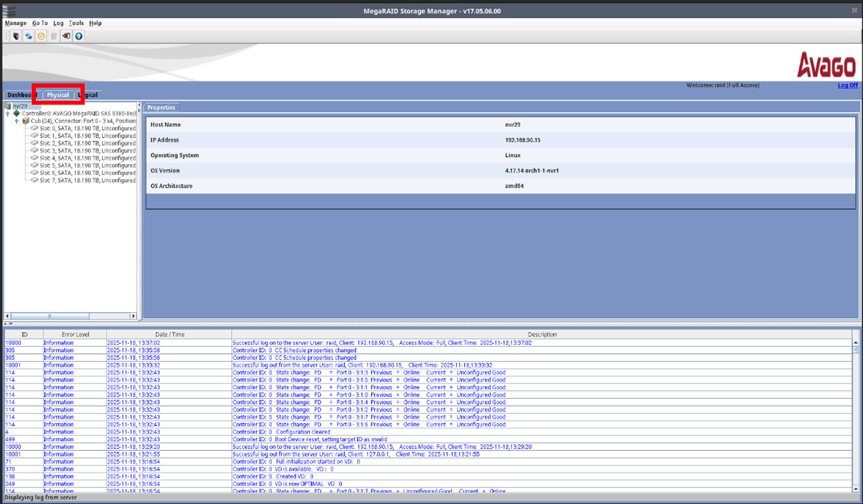Click the Log Off link

(x=848, y=85)
